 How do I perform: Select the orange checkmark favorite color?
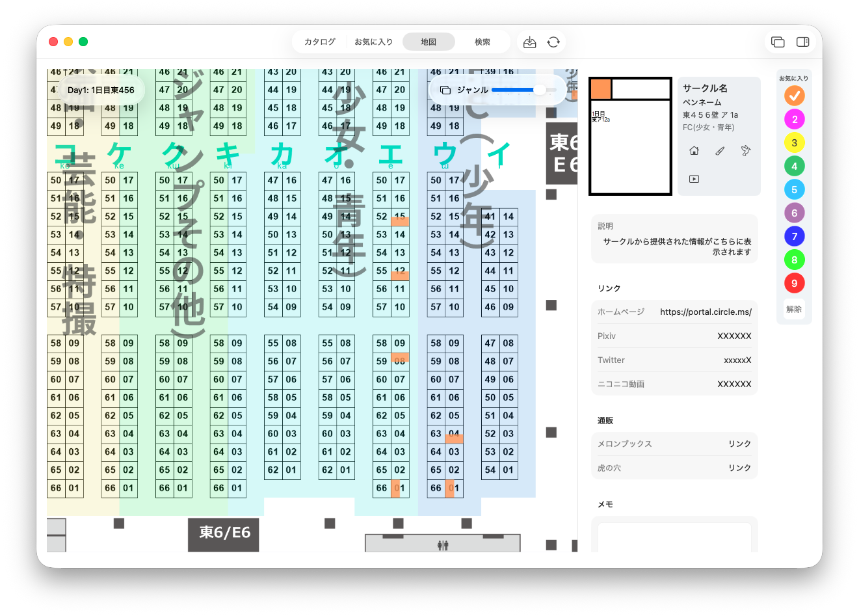794,96
